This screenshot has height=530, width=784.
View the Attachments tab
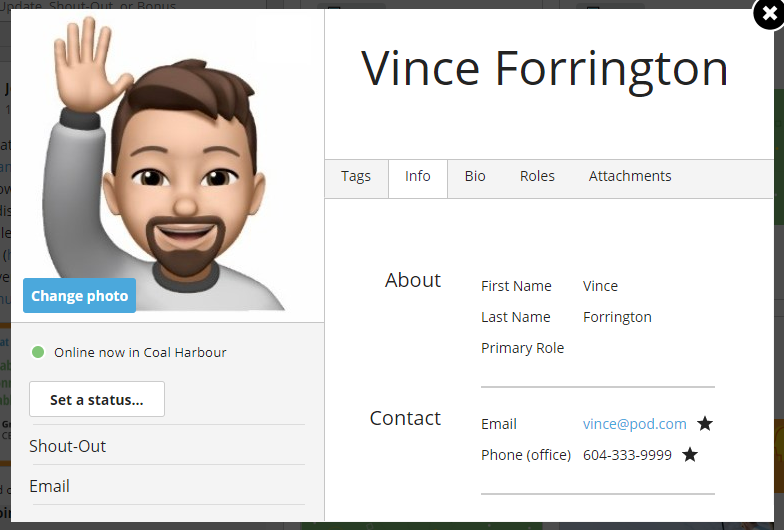pyautogui.click(x=630, y=177)
